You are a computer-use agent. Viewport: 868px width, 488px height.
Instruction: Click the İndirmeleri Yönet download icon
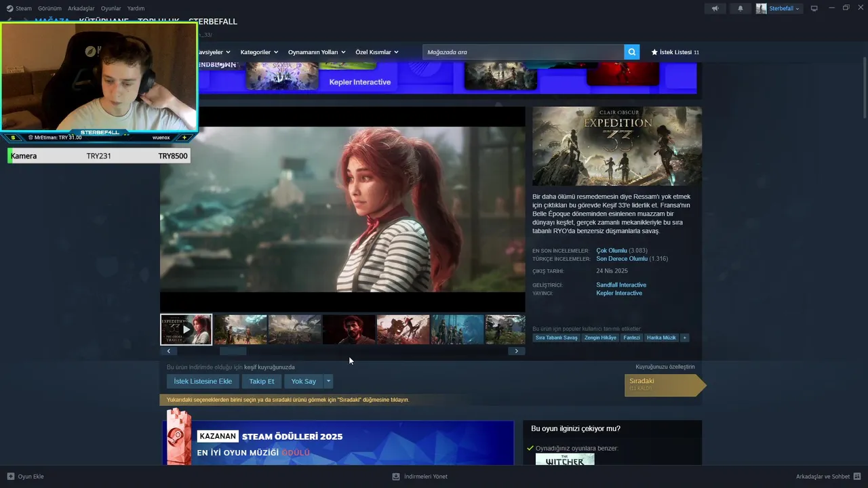(396, 476)
